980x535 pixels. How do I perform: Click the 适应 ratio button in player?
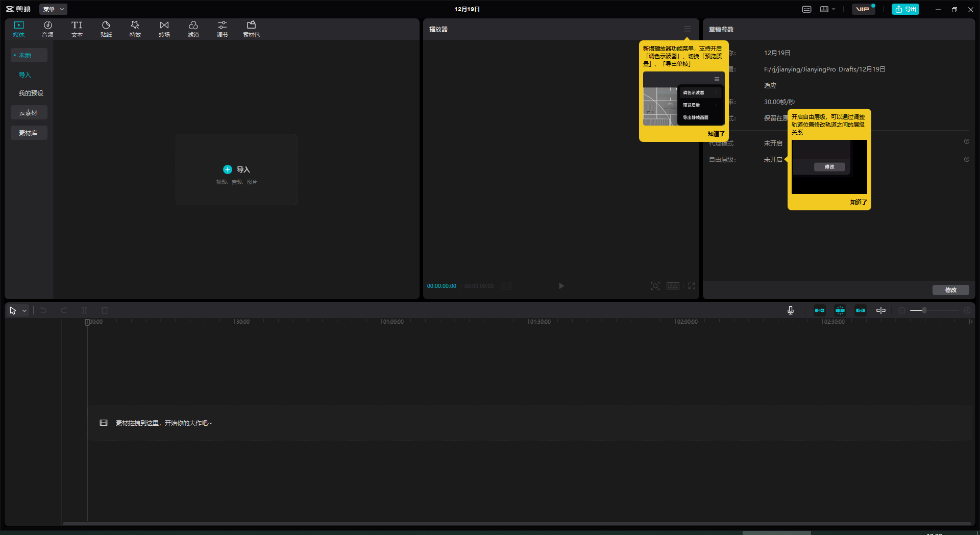673,286
